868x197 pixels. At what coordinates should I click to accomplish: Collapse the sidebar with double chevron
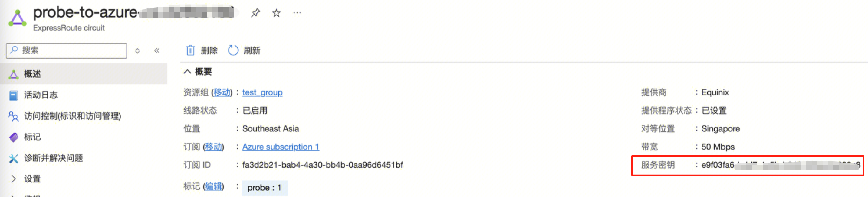[x=157, y=51]
